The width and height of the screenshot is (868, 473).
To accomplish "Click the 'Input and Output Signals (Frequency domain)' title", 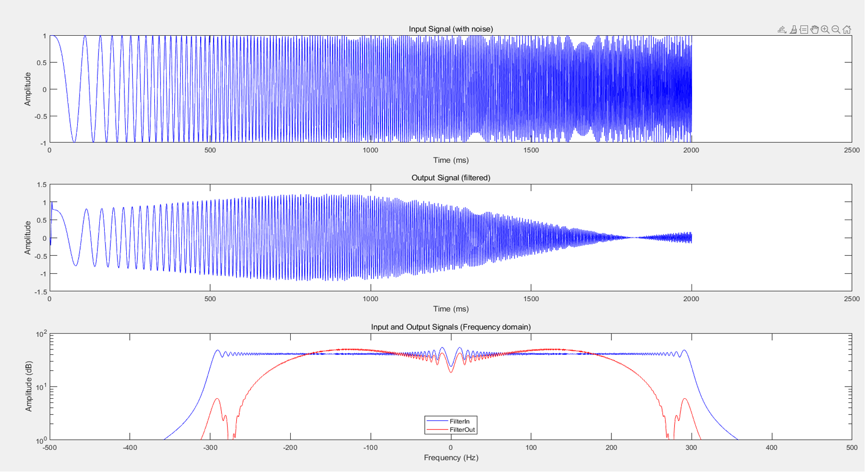I will tap(451, 327).
